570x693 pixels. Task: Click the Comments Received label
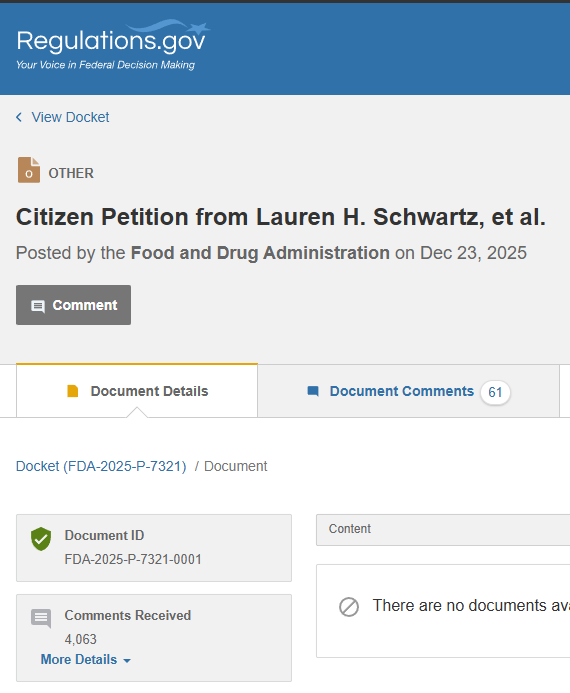[x=128, y=615]
